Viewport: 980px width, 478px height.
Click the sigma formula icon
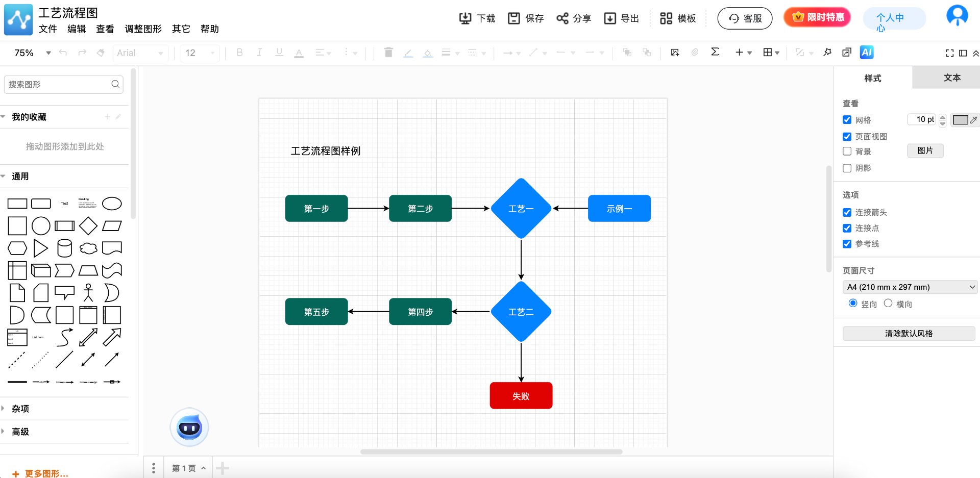(715, 52)
